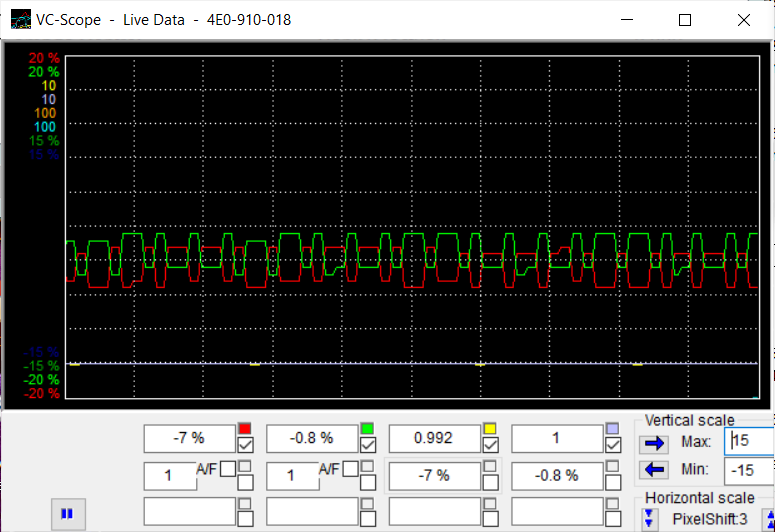Maximize the VC-Scope window

coord(685,20)
